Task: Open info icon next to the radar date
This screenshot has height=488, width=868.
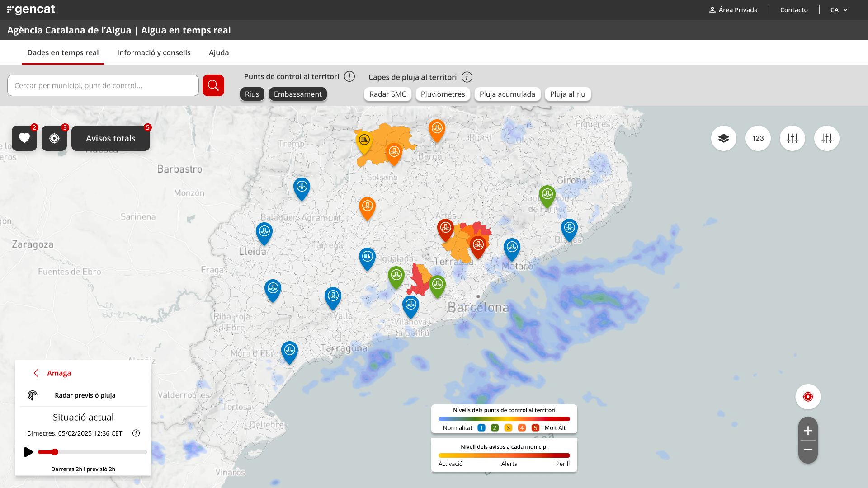Action: (x=136, y=433)
